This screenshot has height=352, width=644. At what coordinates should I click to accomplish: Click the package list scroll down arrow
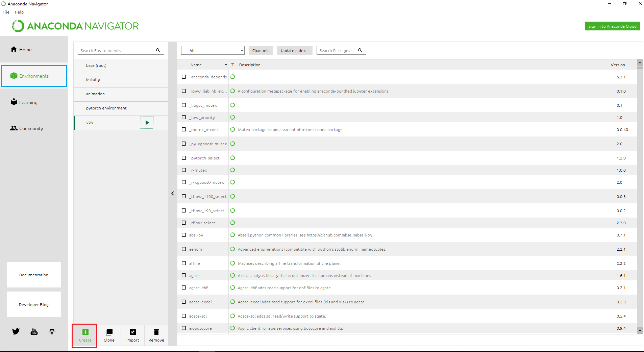click(640, 330)
